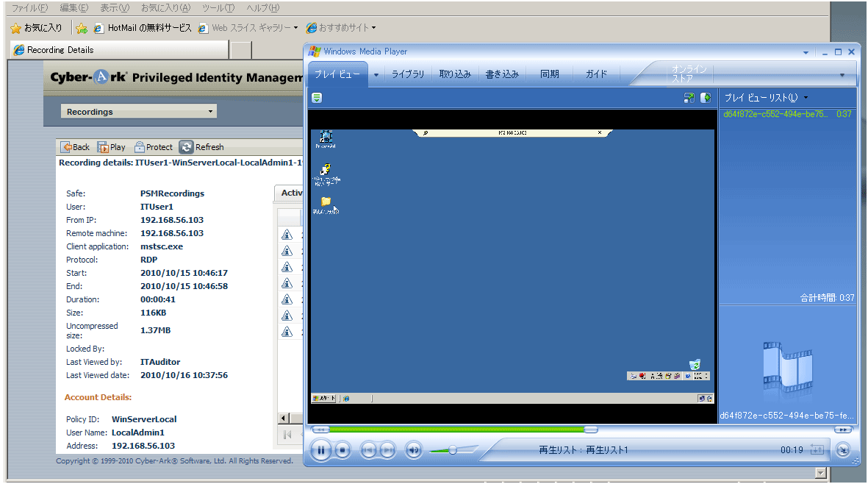868x484 pixels.
Task: Click the 116KB size value
Action: click(x=154, y=313)
